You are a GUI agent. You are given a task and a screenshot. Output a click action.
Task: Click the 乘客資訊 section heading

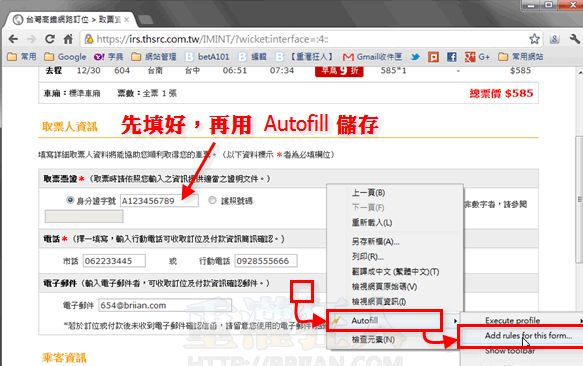(64, 358)
